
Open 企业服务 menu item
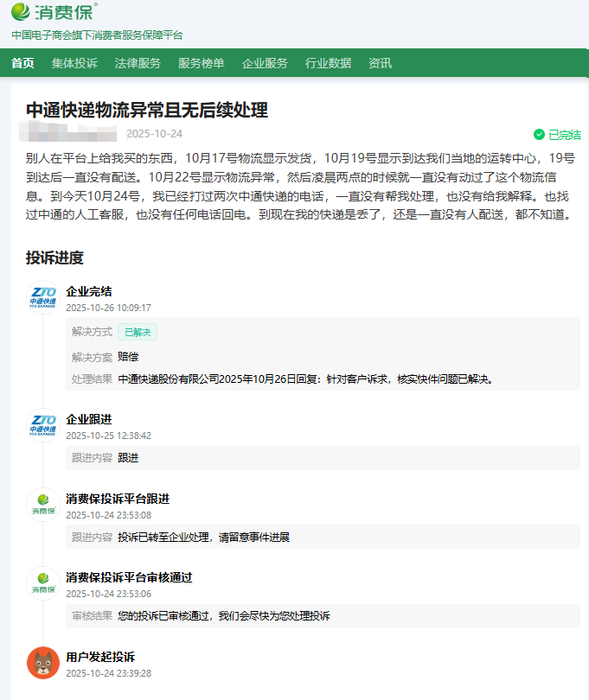pos(265,63)
